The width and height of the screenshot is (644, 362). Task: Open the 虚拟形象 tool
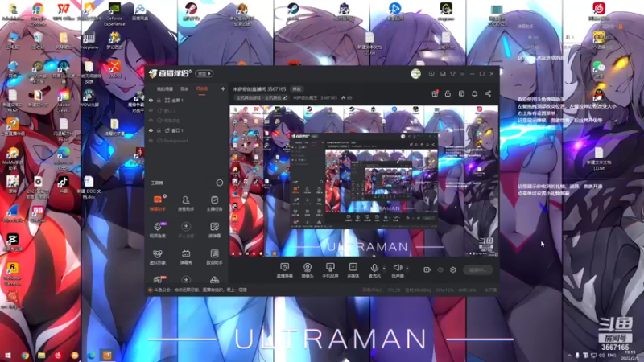(157, 257)
